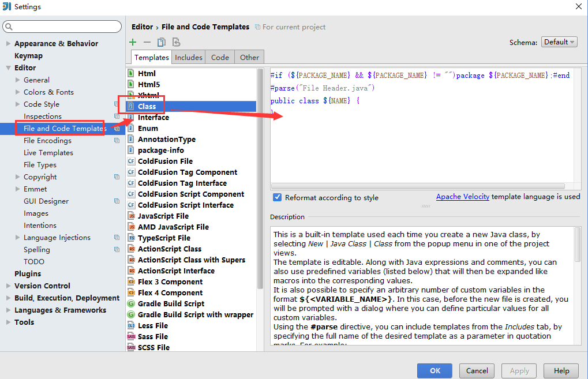Expand the Colors & Fonts arrow
The image size is (588, 379).
tap(18, 92)
